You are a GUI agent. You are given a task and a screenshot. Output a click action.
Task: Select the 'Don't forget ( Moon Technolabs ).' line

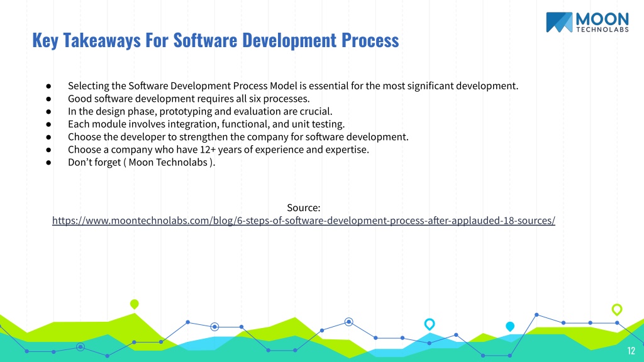coord(142,162)
